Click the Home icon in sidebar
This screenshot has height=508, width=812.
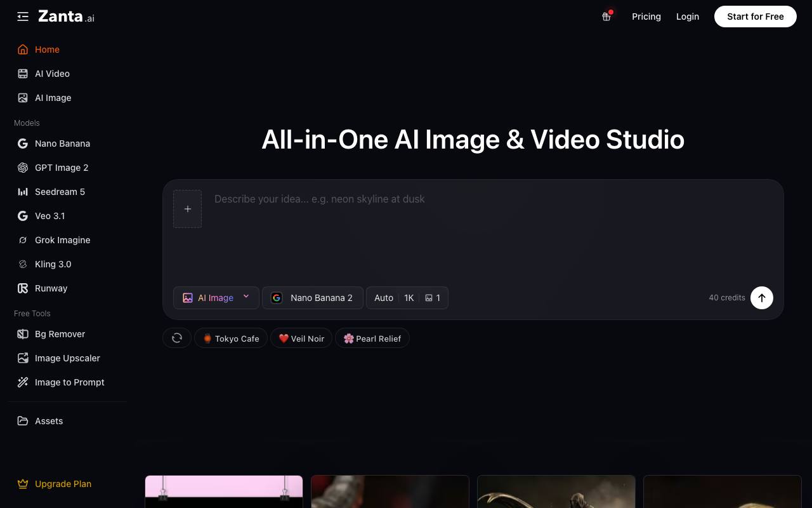[x=23, y=50]
